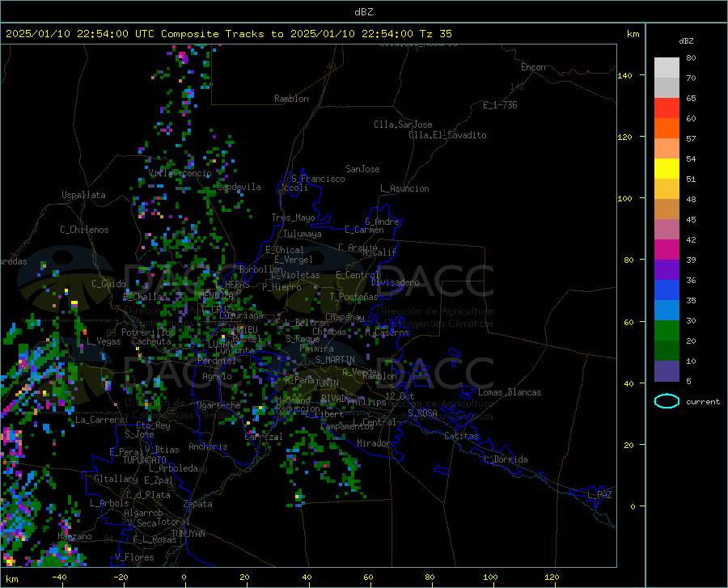Click the 'S_MARTIN' map label
Screen dimensions: 728x588
(335, 360)
